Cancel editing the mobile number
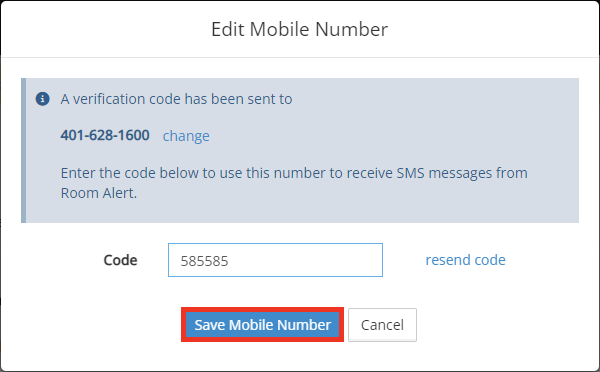The height and width of the screenshot is (372, 600). coord(382,325)
